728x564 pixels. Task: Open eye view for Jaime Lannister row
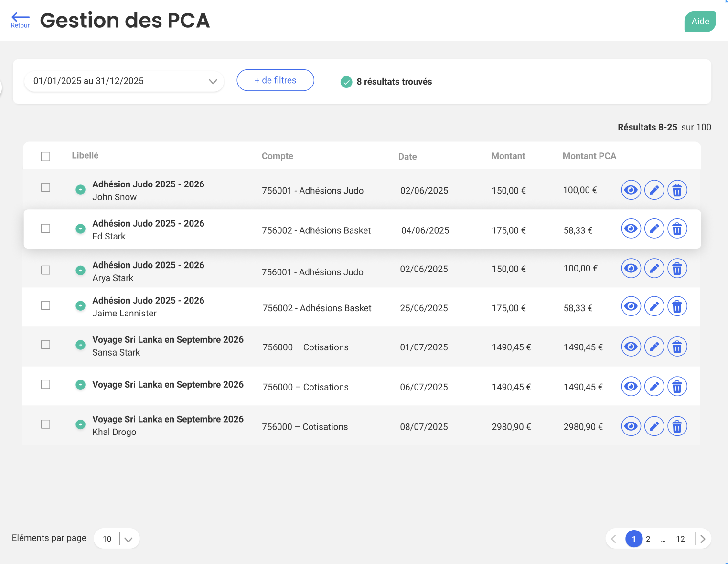tap(631, 306)
